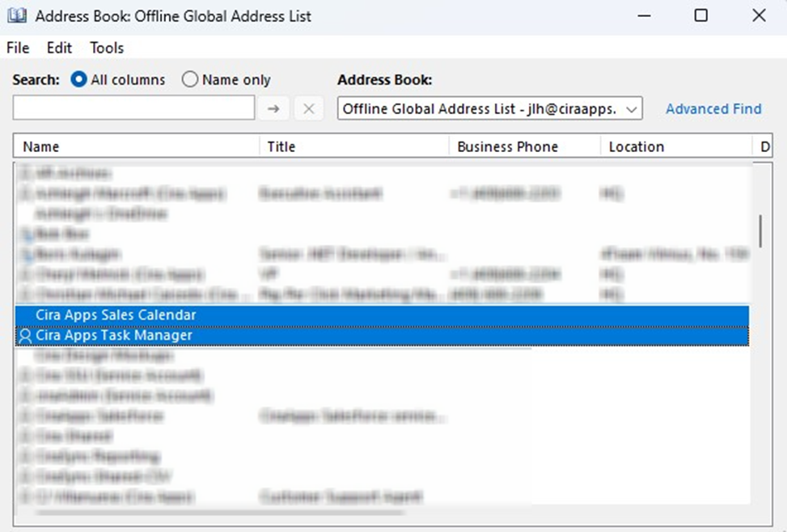Minimize the Address Book window
The width and height of the screenshot is (787, 532).
coord(645,15)
